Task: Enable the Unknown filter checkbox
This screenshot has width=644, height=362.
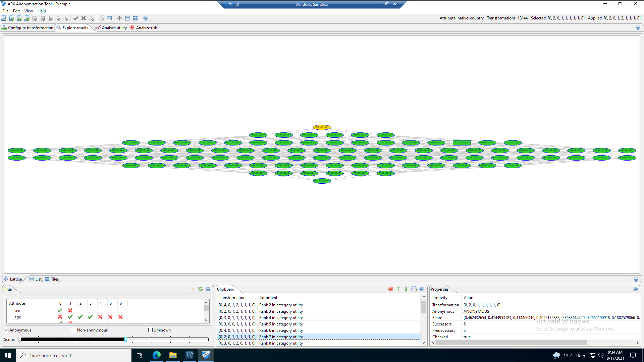Action: [x=151, y=330]
